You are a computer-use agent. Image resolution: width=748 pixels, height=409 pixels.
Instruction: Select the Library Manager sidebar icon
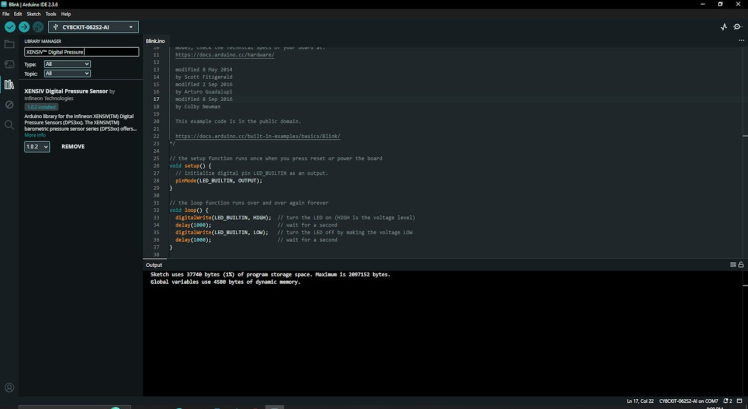point(9,84)
